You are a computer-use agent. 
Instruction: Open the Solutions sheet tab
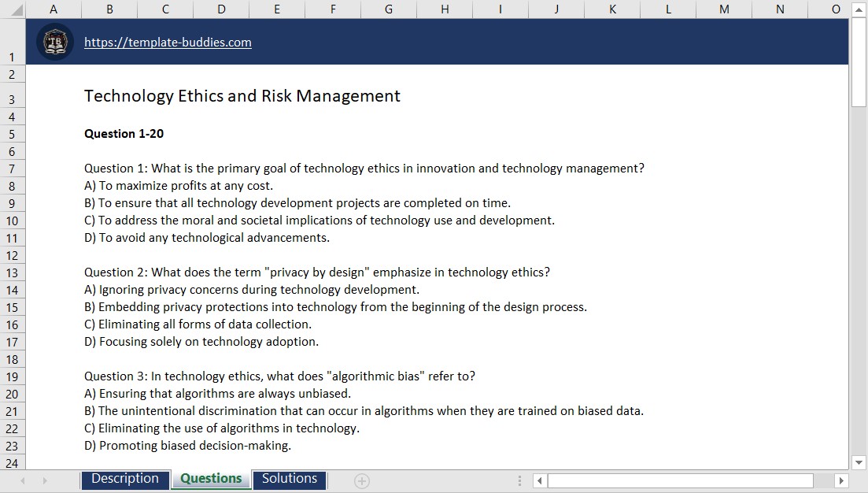tap(289, 479)
